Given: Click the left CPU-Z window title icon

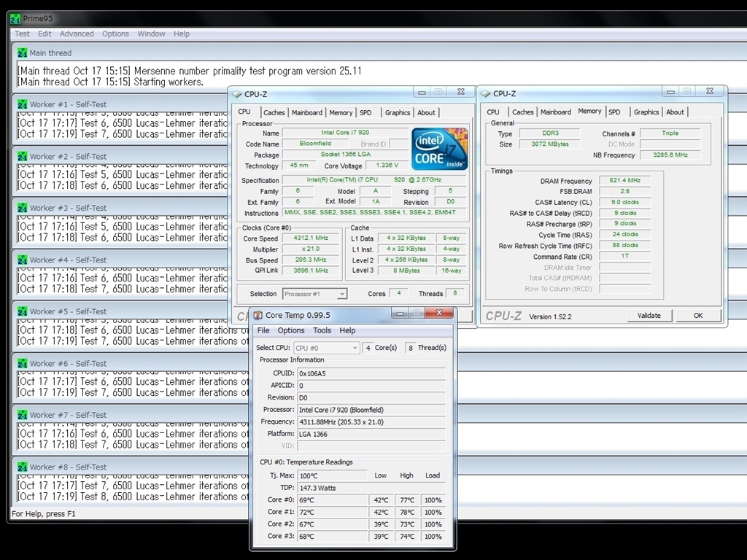Looking at the screenshot, I should (x=237, y=94).
